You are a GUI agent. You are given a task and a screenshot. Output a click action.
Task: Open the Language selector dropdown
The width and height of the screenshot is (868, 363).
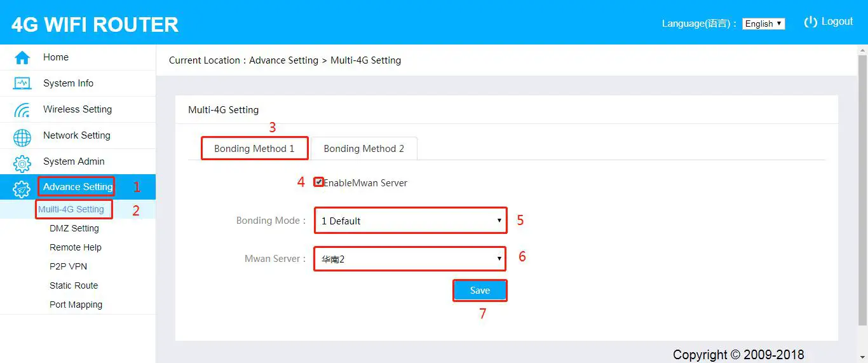764,24
